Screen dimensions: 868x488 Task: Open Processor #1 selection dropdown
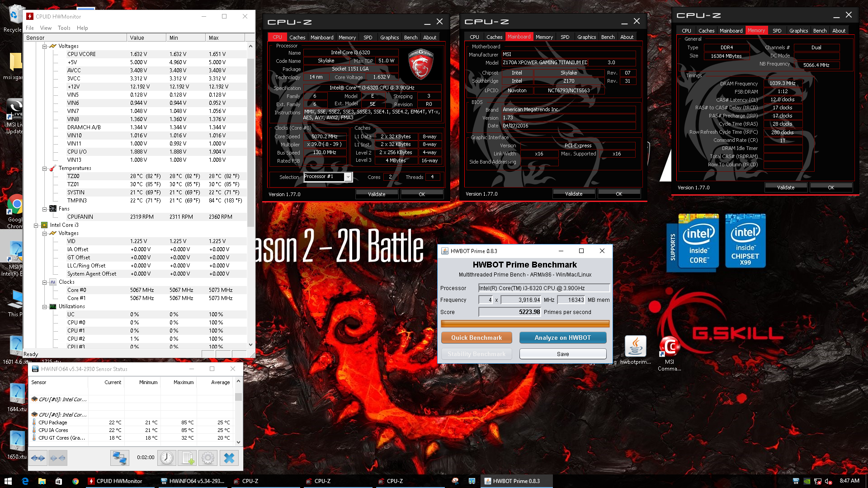pos(348,177)
